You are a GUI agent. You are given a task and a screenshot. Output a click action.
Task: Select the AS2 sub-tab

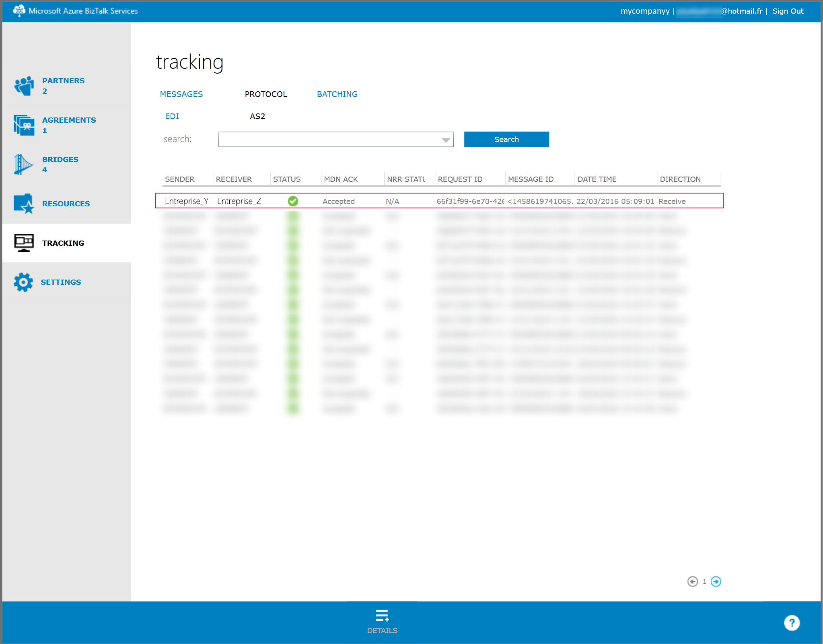tap(257, 116)
